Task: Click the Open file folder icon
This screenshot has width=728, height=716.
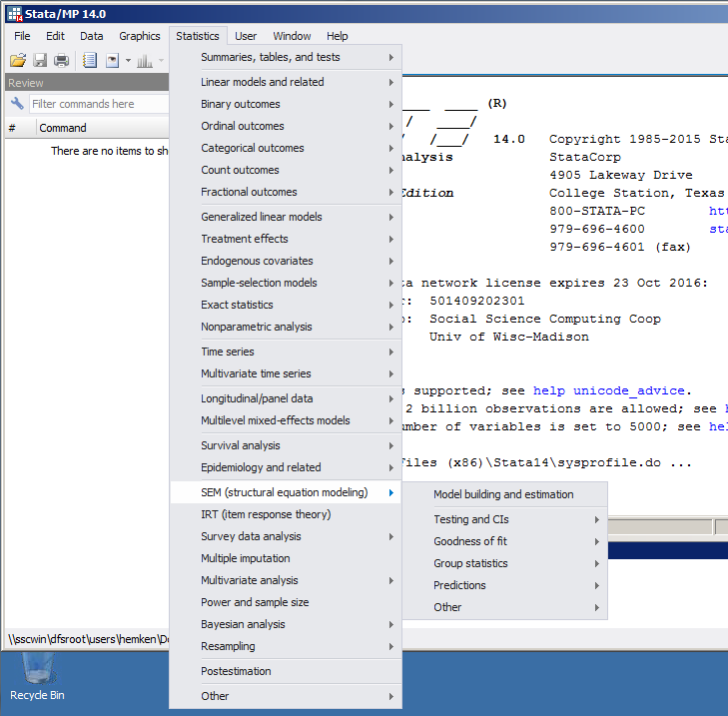Action: click(18, 61)
